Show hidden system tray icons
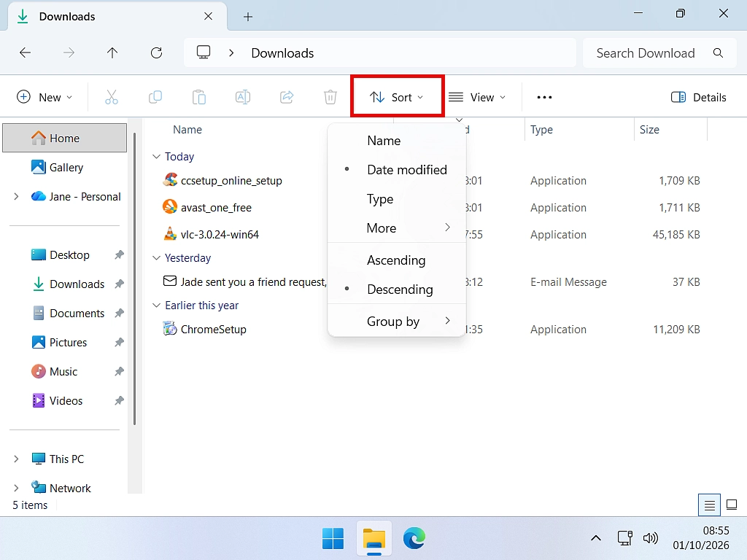 (x=595, y=539)
